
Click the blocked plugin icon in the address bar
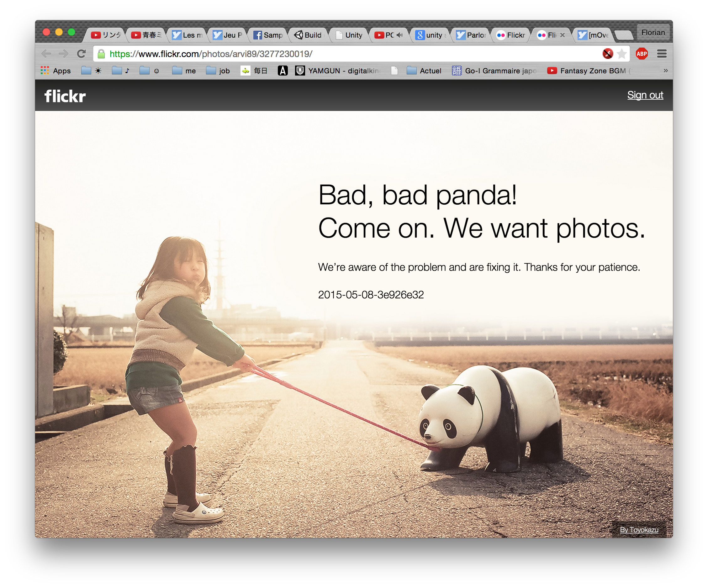608,54
